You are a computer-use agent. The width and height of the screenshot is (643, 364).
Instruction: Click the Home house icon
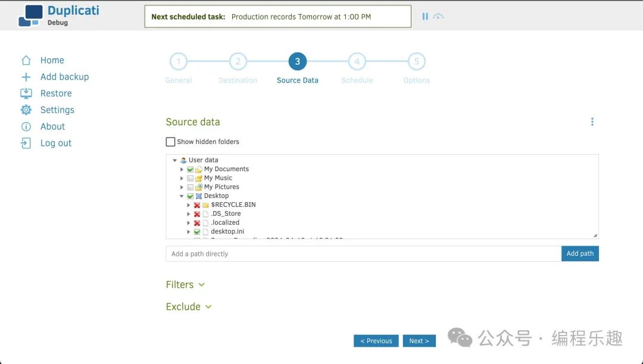[26, 61]
